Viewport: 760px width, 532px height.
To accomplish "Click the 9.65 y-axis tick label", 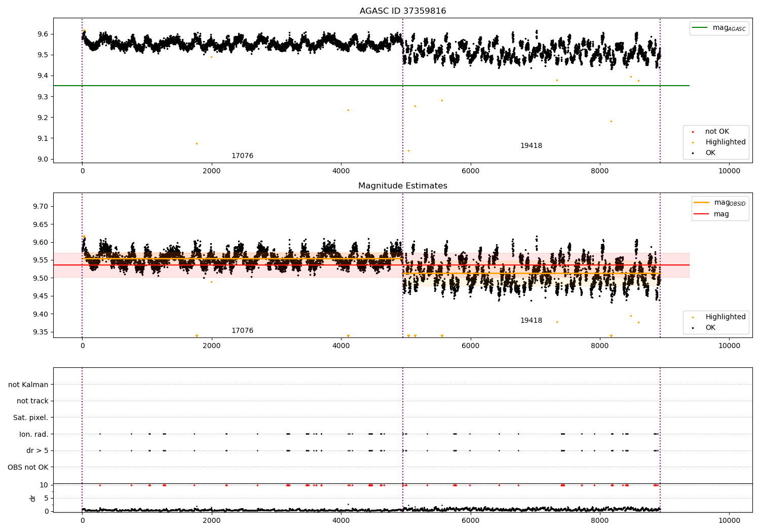I will pos(40,224).
